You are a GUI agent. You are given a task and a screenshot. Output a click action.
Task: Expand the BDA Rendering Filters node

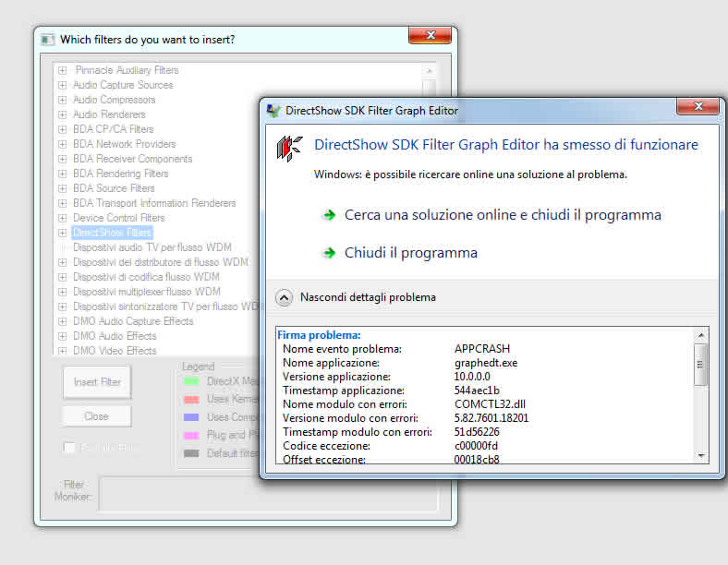point(63,174)
